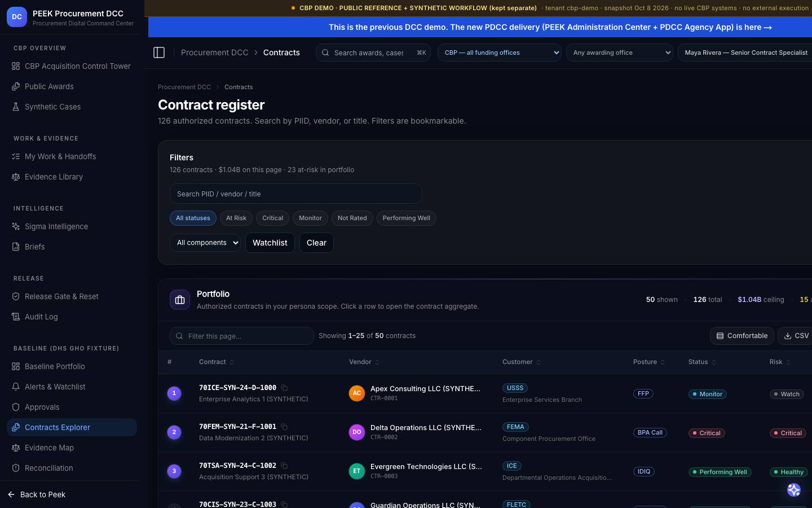Viewport: 812px width, 508px height.
Task: Toggle the At Risk status filter
Action: (236, 218)
